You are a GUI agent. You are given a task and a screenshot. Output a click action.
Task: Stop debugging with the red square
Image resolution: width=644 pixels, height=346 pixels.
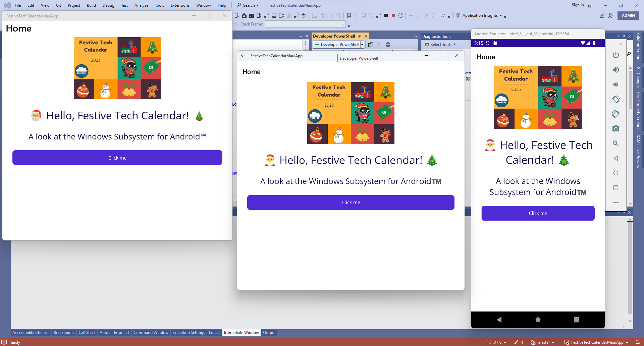point(393,15)
